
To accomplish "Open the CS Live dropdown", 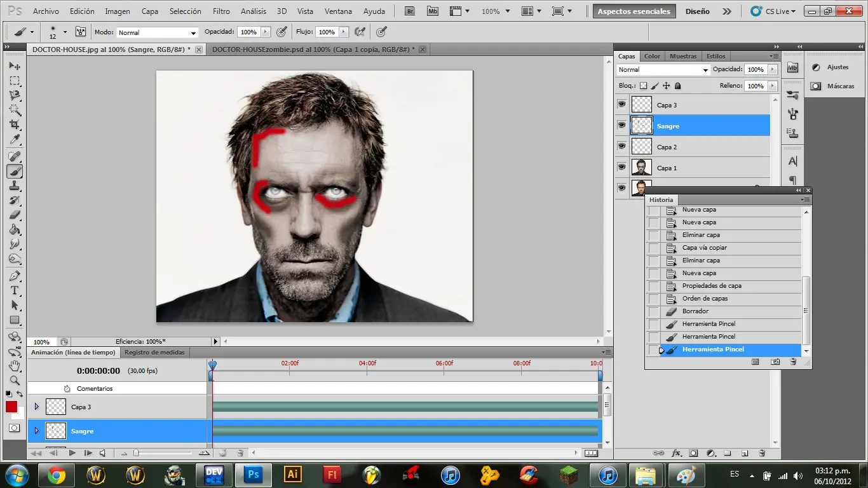I will (773, 11).
